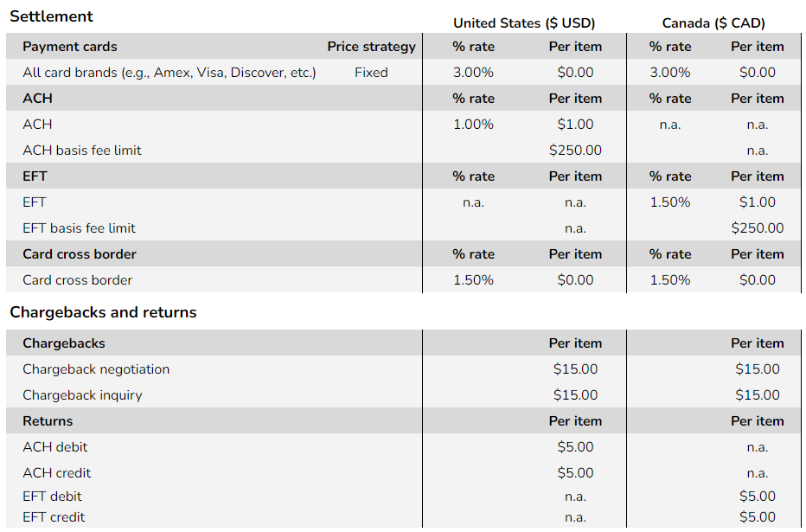Select the 'All card brands' row label

[x=169, y=73]
